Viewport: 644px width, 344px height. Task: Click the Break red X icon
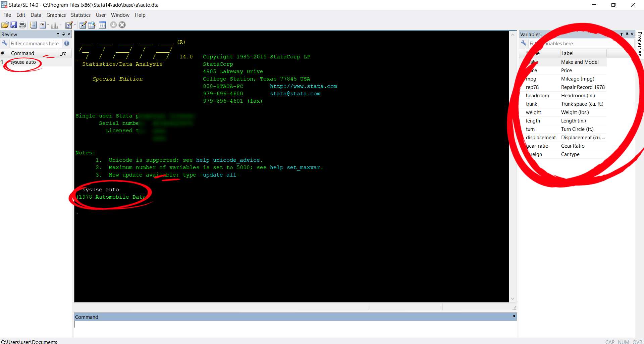(122, 25)
